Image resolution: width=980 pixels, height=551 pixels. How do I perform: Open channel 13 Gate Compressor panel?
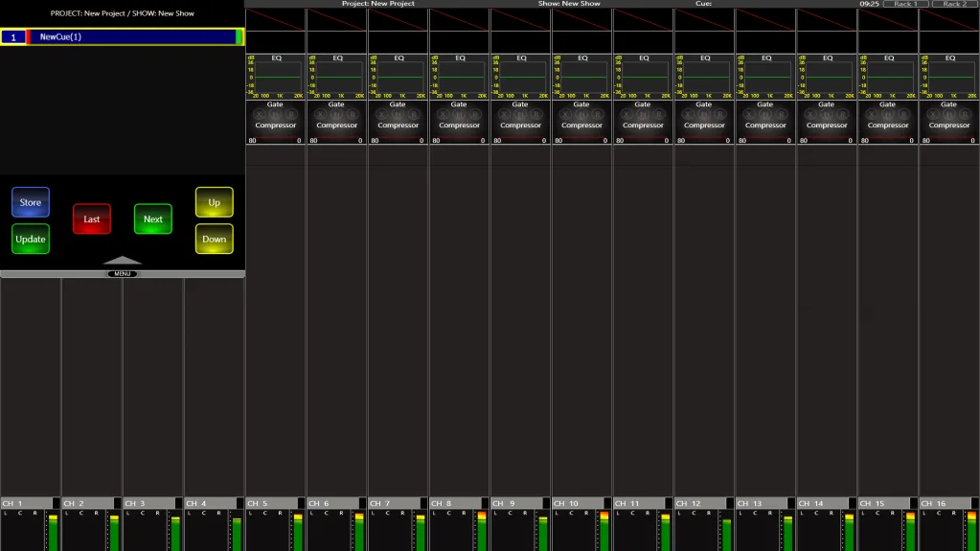click(765, 122)
